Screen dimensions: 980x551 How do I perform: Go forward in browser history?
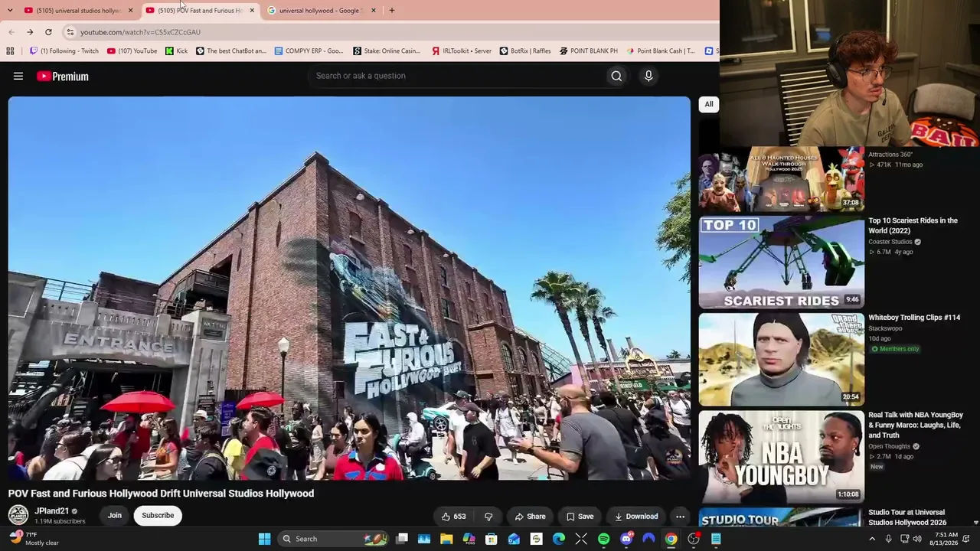(30, 32)
